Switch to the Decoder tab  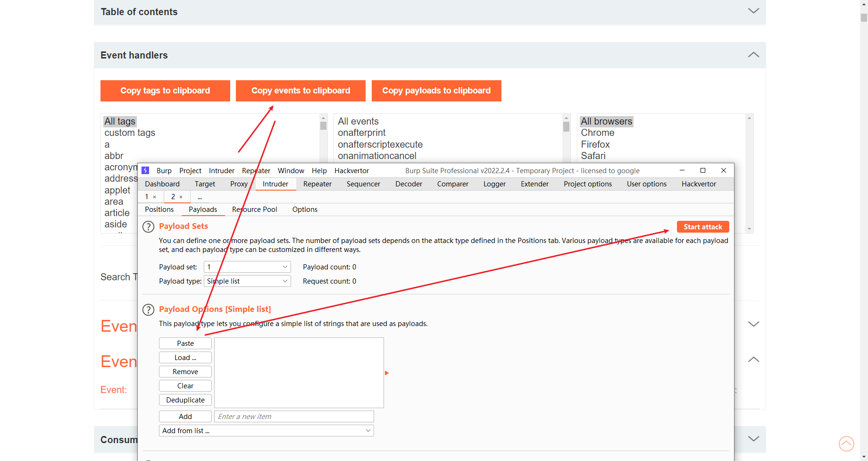[409, 184]
